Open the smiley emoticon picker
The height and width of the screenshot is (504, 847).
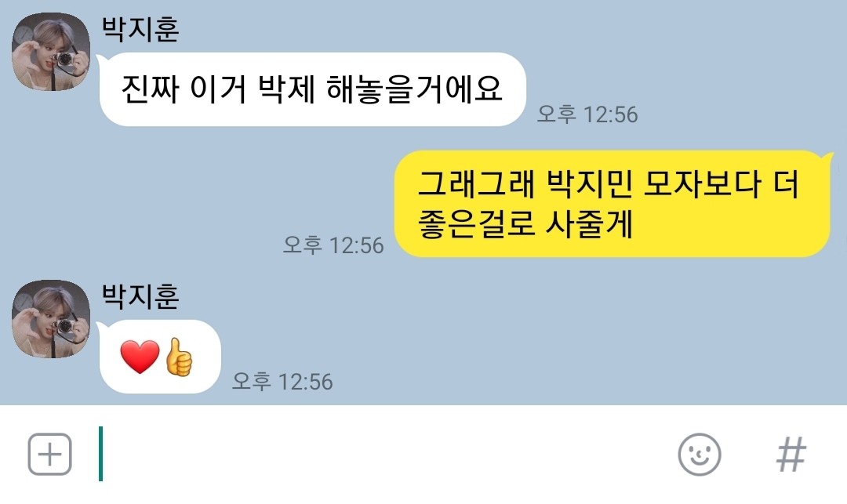(699, 455)
